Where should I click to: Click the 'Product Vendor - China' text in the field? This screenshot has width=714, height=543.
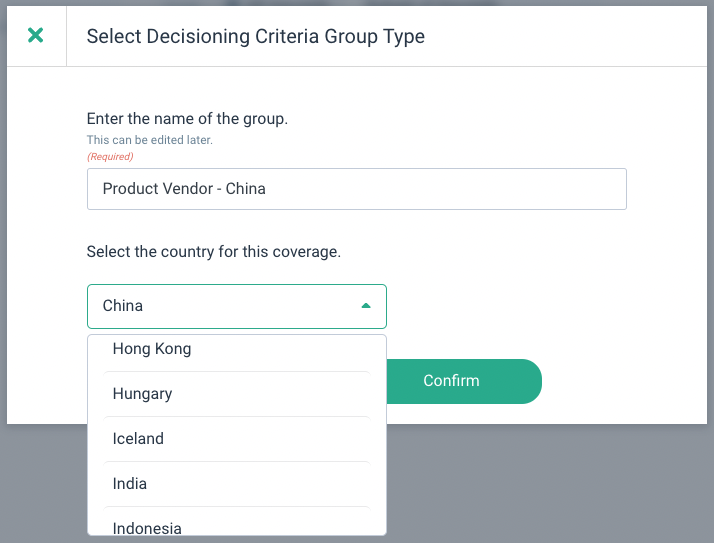coord(184,188)
